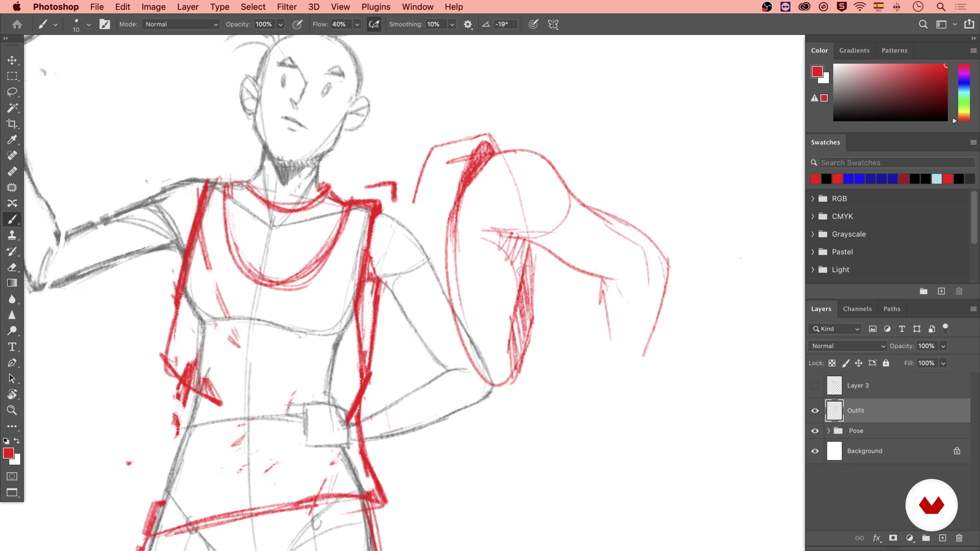
Task: Switch to the Patterns tab
Action: pyautogui.click(x=894, y=51)
